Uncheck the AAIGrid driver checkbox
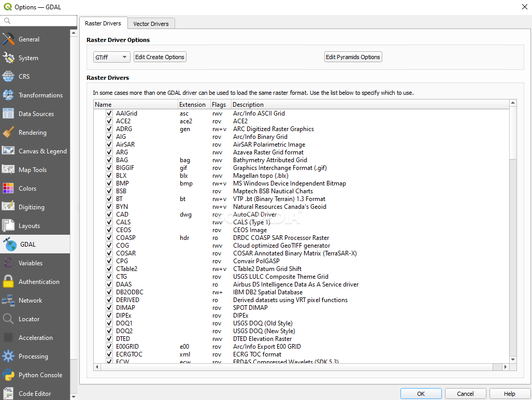The image size is (532, 400). point(109,113)
